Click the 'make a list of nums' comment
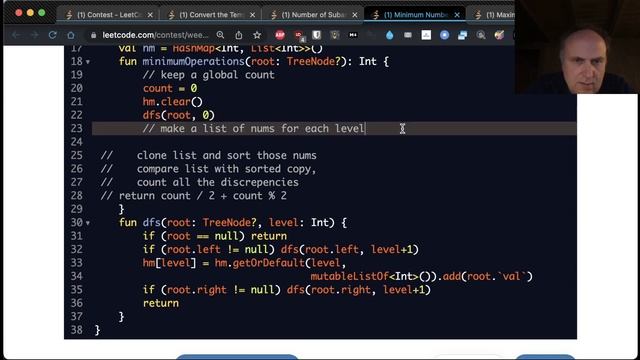The height and width of the screenshot is (360, 640). point(253,129)
